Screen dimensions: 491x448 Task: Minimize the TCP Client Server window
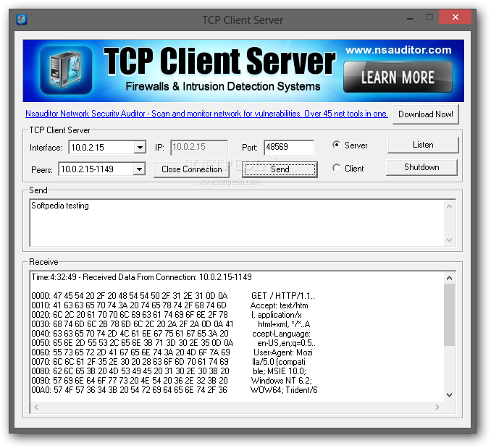[410, 18]
